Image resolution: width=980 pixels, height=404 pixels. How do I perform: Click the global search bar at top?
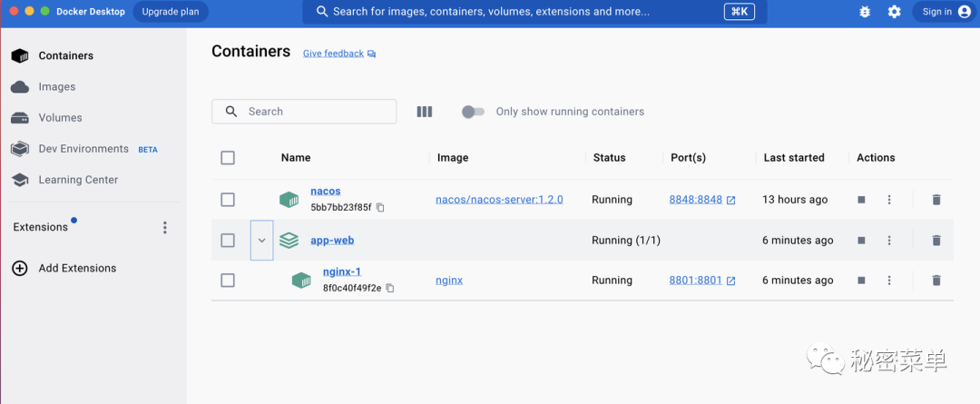tap(534, 12)
